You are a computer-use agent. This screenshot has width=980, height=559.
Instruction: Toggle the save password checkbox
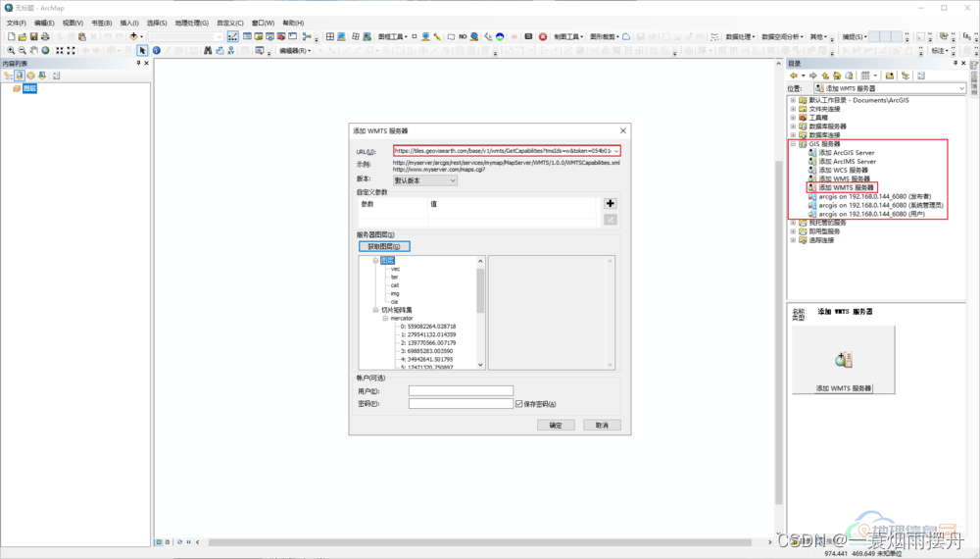pos(518,404)
